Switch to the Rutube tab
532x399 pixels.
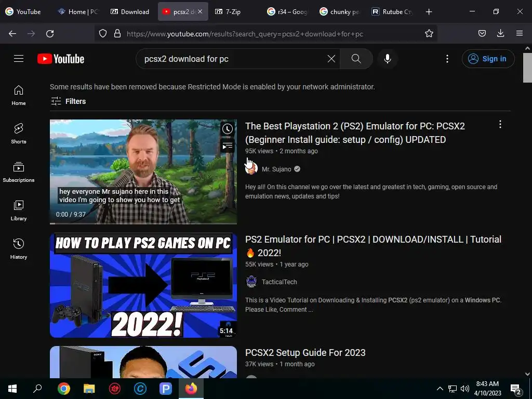pos(392,11)
